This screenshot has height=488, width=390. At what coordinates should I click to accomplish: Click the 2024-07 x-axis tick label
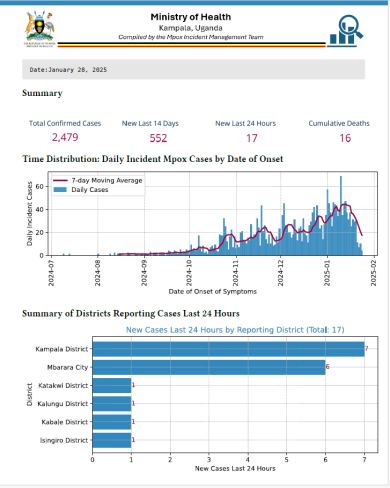51,273
